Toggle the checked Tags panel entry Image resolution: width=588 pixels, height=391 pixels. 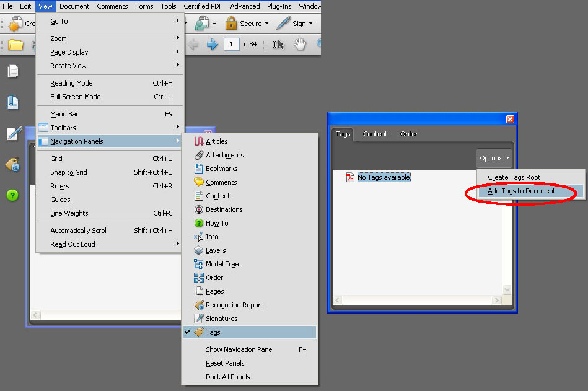coord(249,332)
